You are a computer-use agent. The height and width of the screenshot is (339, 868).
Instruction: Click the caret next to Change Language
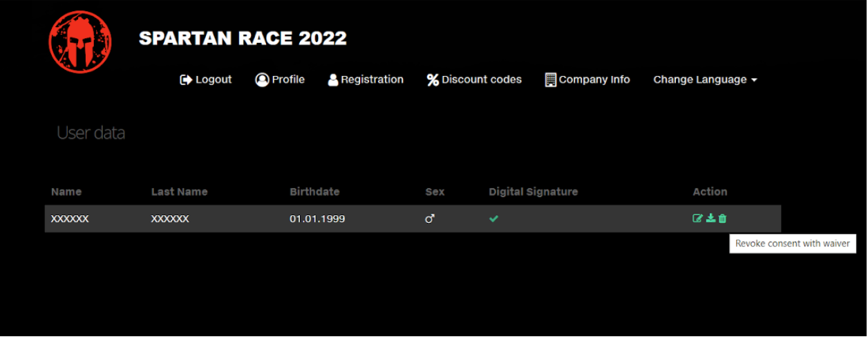[x=754, y=80]
